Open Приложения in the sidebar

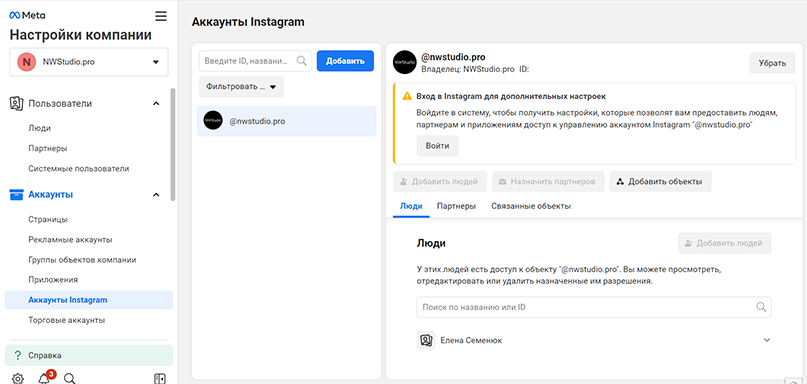[x=53, y=280]
